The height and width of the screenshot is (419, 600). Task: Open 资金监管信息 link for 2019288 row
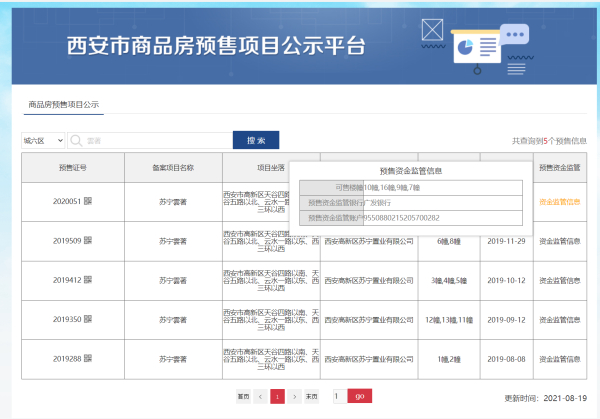point(560,359)
